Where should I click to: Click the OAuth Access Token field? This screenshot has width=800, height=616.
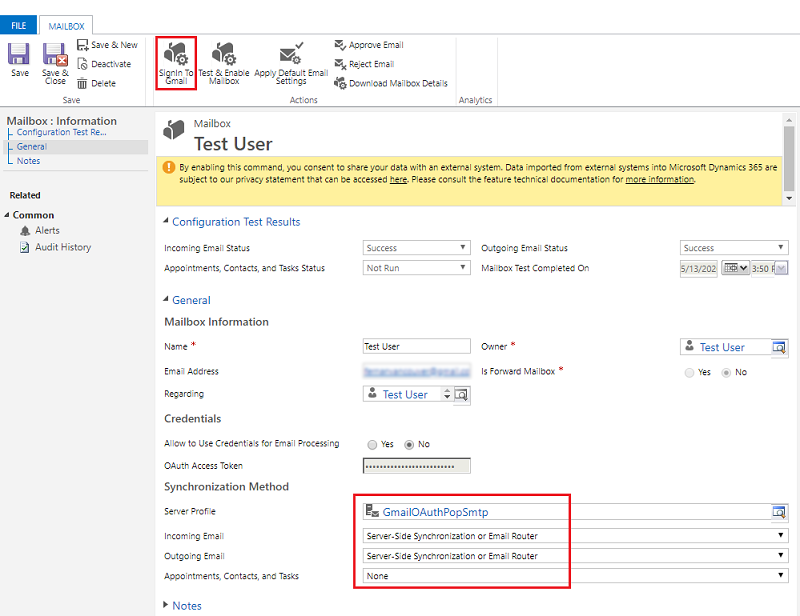pos(416,466)
